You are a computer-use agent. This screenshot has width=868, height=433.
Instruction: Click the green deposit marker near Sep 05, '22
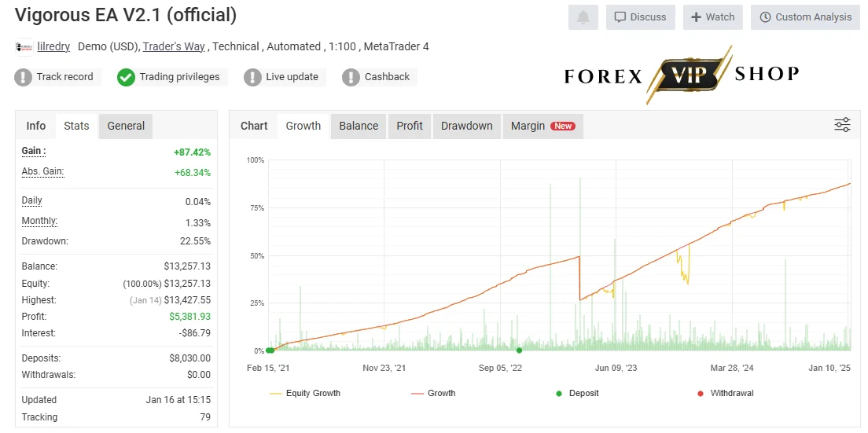(519, 350)
